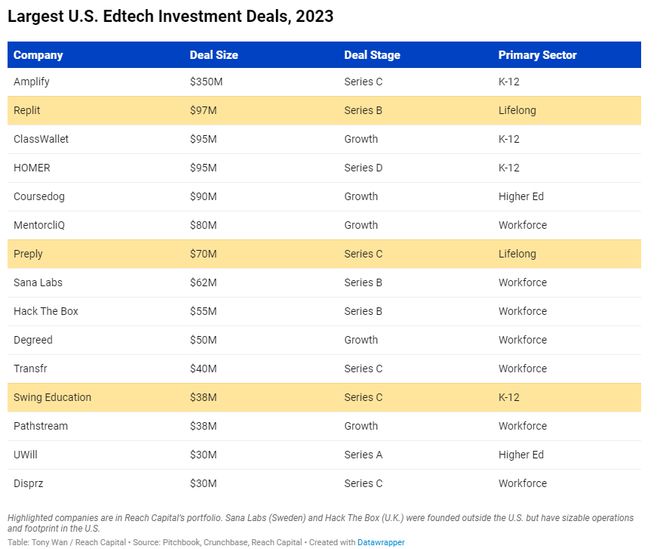This screenshot has width=660, height=549.
Task: Click the HOMER company name
Action: [x=31, y=168]
